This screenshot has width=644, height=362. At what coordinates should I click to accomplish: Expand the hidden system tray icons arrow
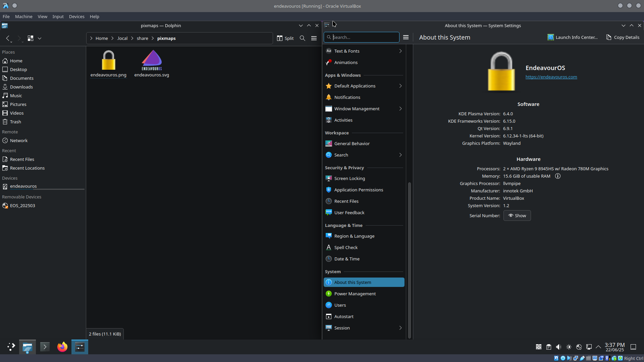pos(598,347)
